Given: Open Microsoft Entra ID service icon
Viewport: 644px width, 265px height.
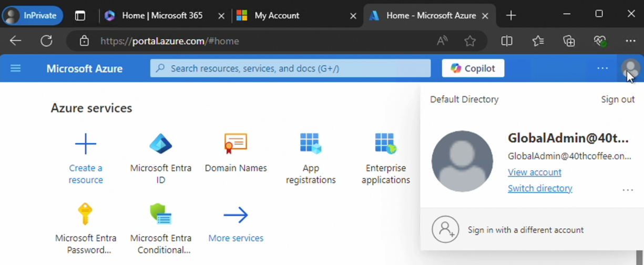Looking at the screenshot, I should pyautogui.click(x=161, y=143).
